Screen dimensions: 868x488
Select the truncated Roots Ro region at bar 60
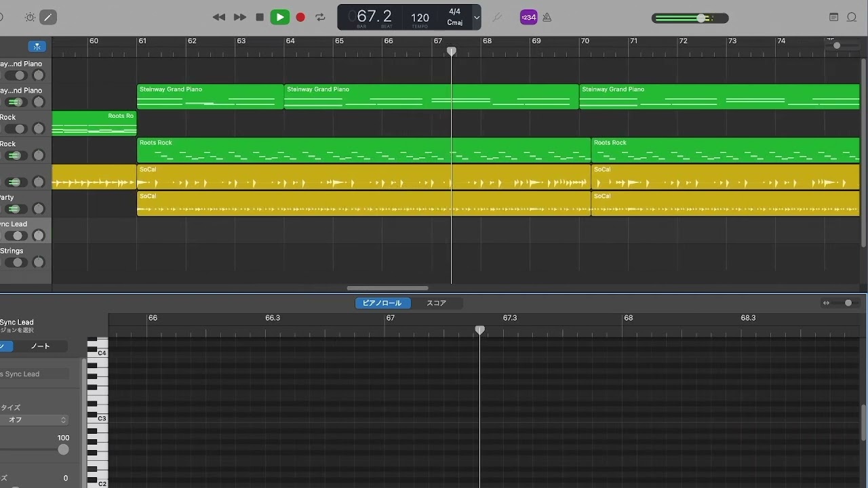coord(94,123)
